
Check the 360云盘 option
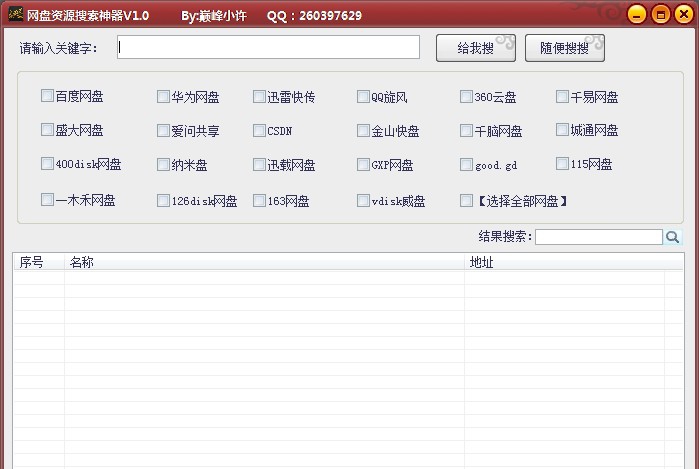pos(466,96)
